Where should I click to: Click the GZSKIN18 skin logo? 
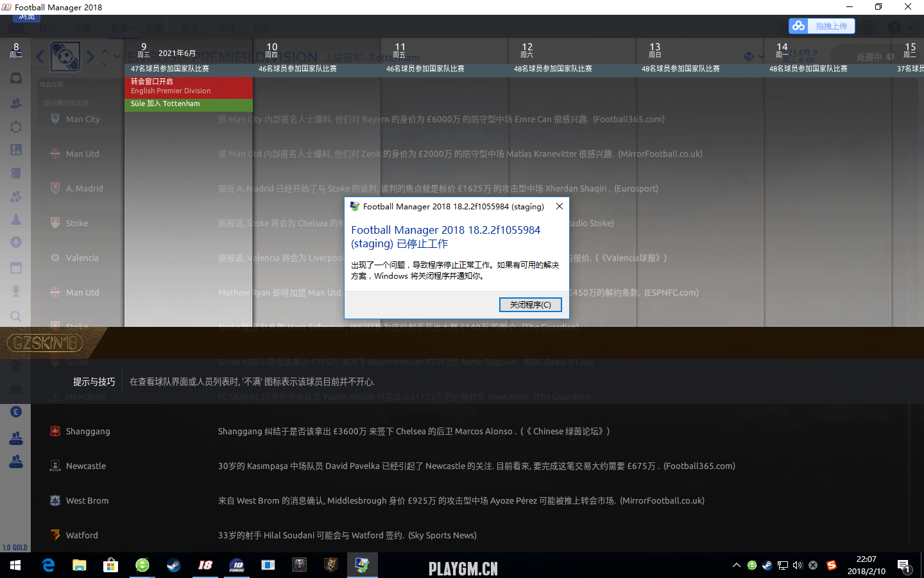(x=46, y=343)
